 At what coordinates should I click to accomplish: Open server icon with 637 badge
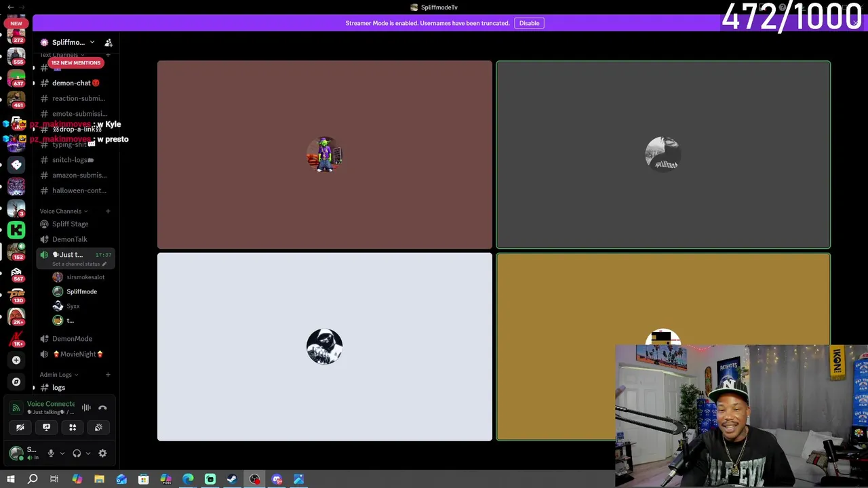16,77
